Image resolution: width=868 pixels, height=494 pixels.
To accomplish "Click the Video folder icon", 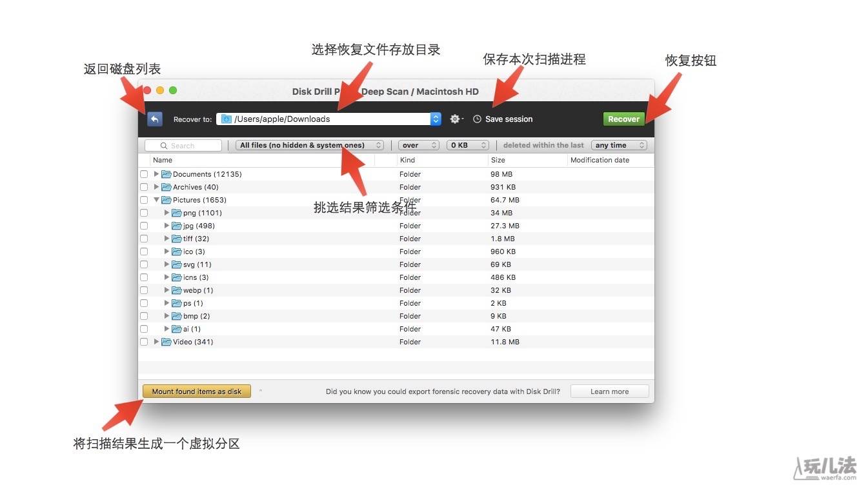I will (x=167, y=342).
